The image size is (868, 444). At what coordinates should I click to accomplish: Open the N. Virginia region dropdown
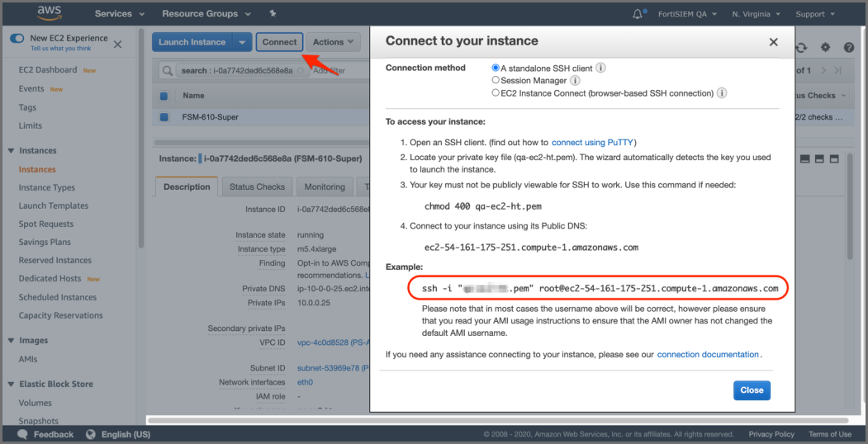[x=756, y=14]
